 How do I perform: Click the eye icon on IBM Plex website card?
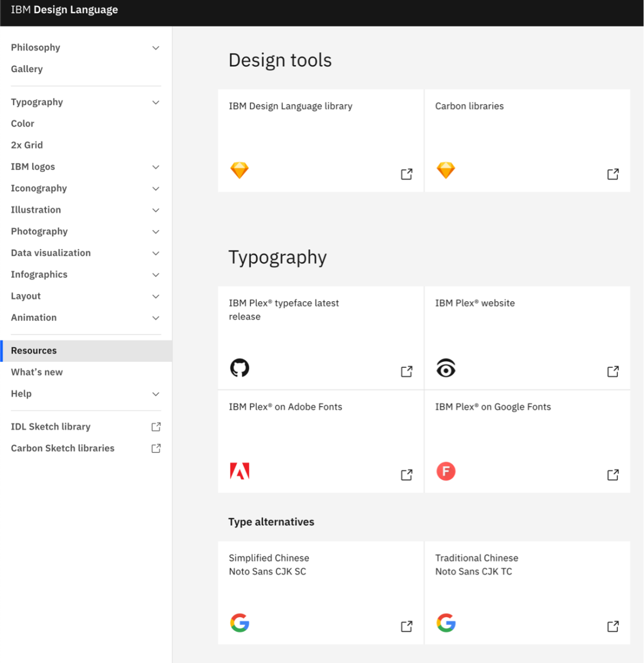[x=446, y=368]
